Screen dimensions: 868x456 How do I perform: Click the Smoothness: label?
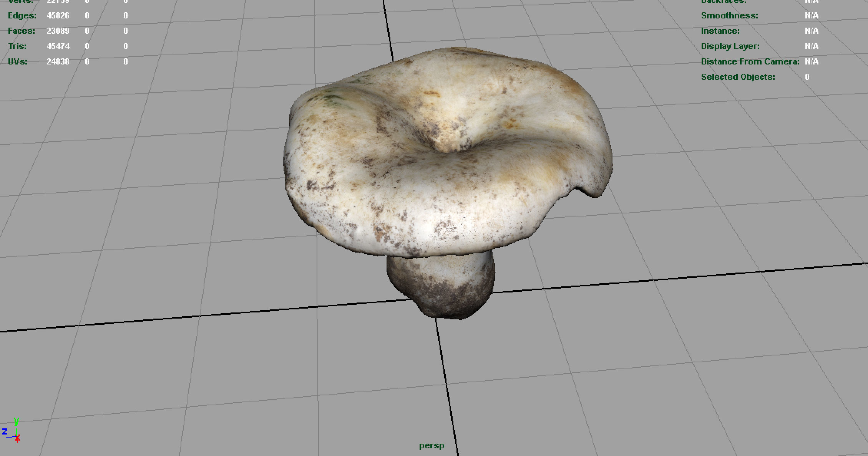tap(729, 16)
